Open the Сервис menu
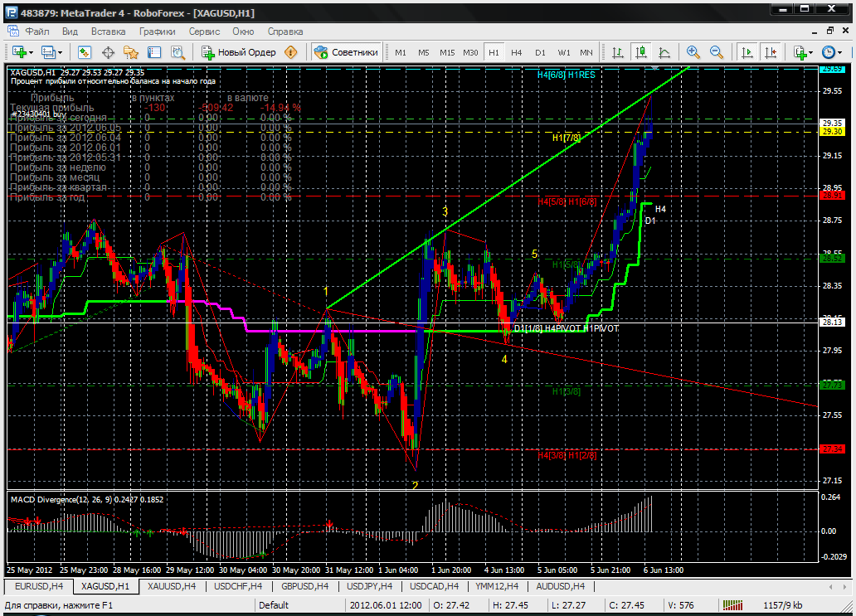 204,32
